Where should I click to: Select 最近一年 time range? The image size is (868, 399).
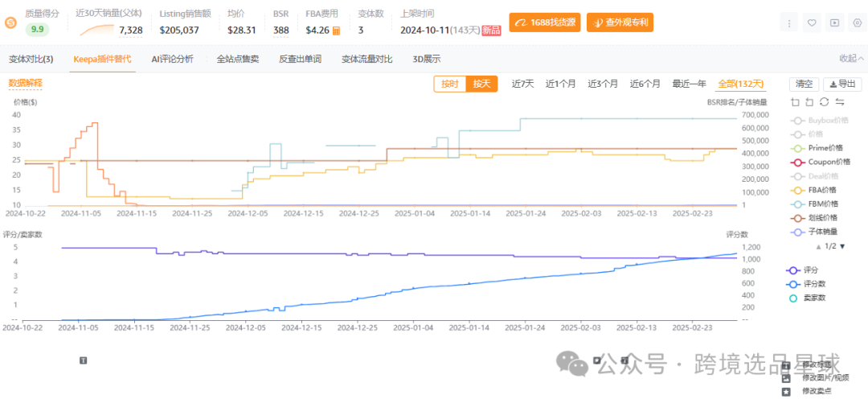[x=690, y=84]
